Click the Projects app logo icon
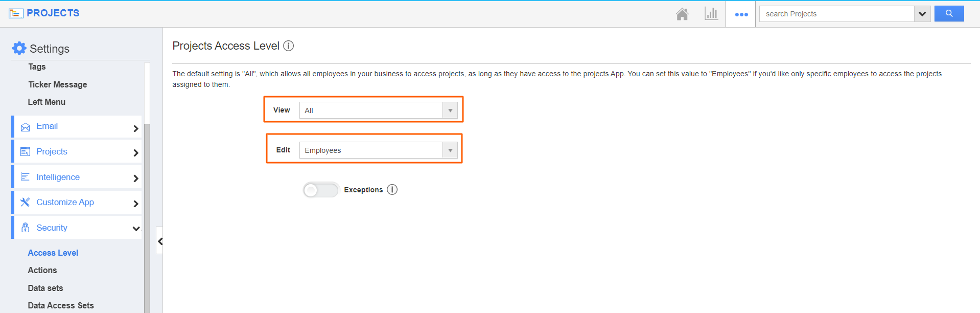The image size is (980, 313). click(x=16, y=13)
